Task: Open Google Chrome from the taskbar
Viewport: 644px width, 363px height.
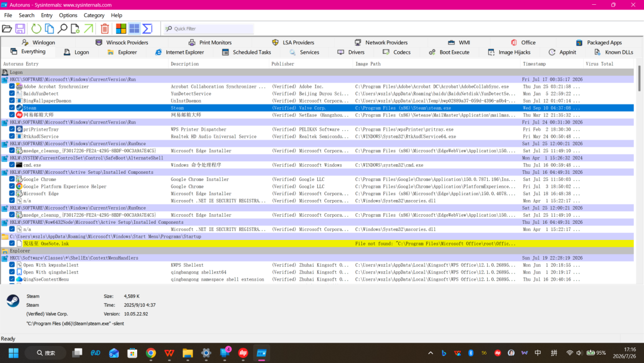Action: [x=151, y=353]
